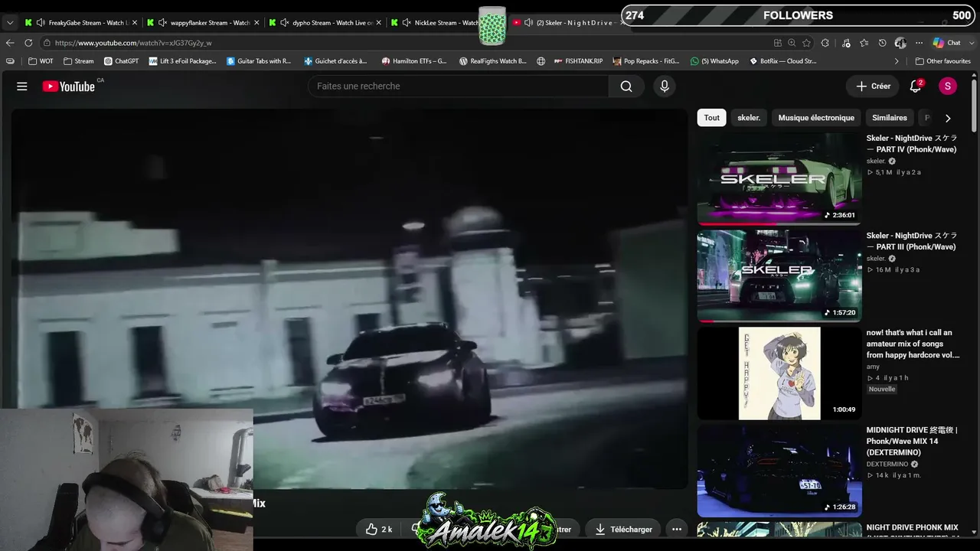
Task: Reload the page with refresh icon
Action: pyautogui.click(x=28, y=43)
